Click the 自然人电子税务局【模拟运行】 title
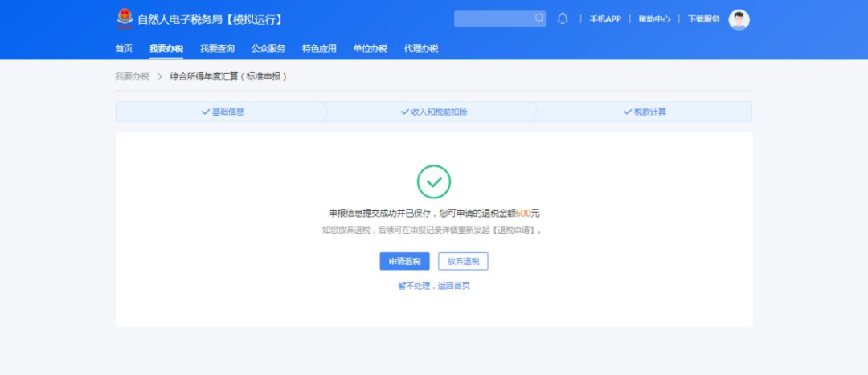Screen dimensions: 868x375 coord(211,20)
